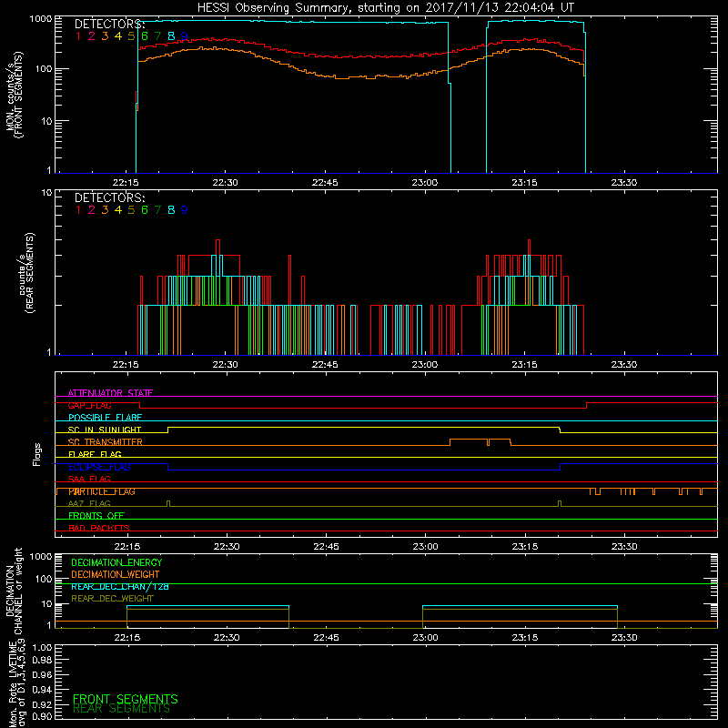Select red detector 1 in front segments legend
Viewport: 728px width, 728px height.
point(78,36)
